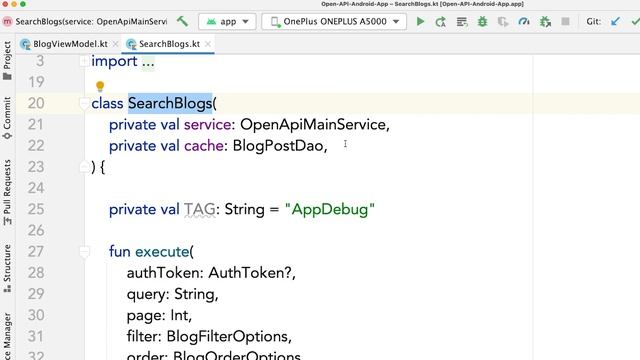This screenshot has height=360, width=640.
Task: Run the app with green play button
Action: coord(420,22)
